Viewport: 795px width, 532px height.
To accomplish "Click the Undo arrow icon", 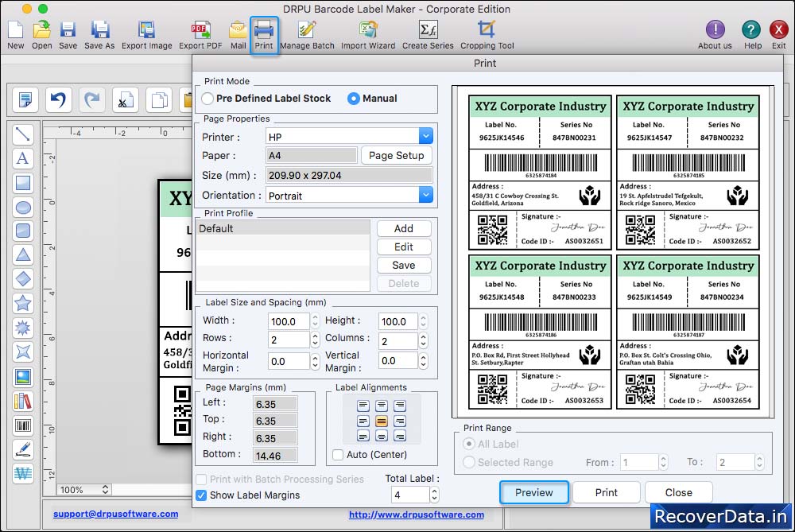I will pyautogui.click(x=58, y=99).
